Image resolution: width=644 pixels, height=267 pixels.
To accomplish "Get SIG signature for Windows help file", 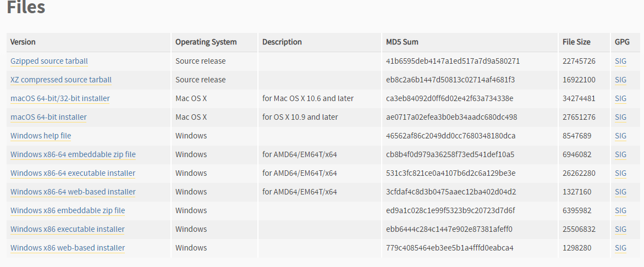I will (x=620, y=136).
